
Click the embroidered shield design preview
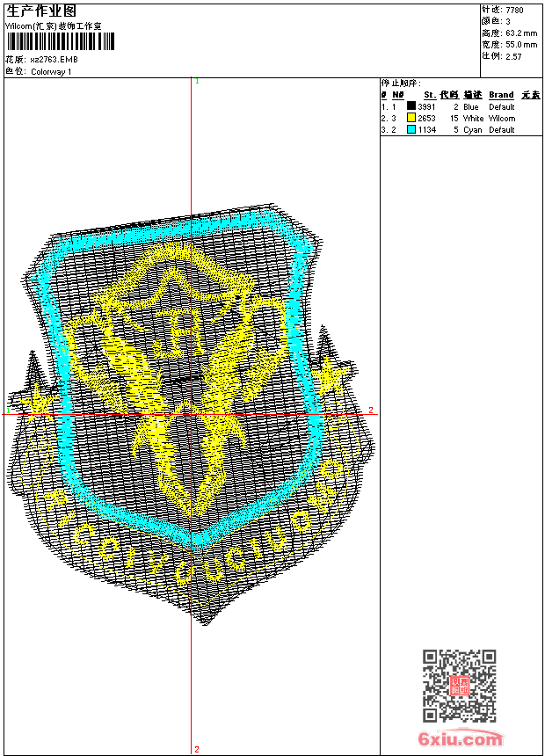[192, 414]
